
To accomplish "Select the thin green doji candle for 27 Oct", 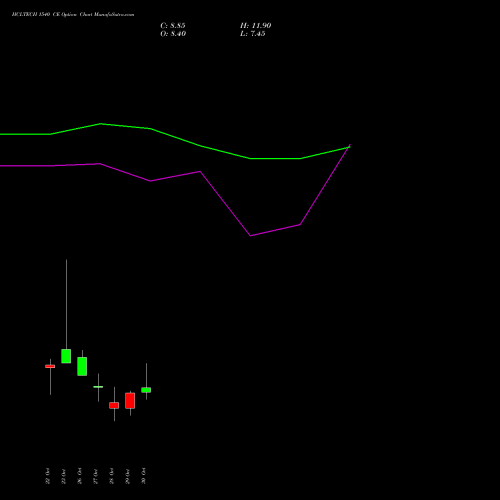I will pos(98,387).
